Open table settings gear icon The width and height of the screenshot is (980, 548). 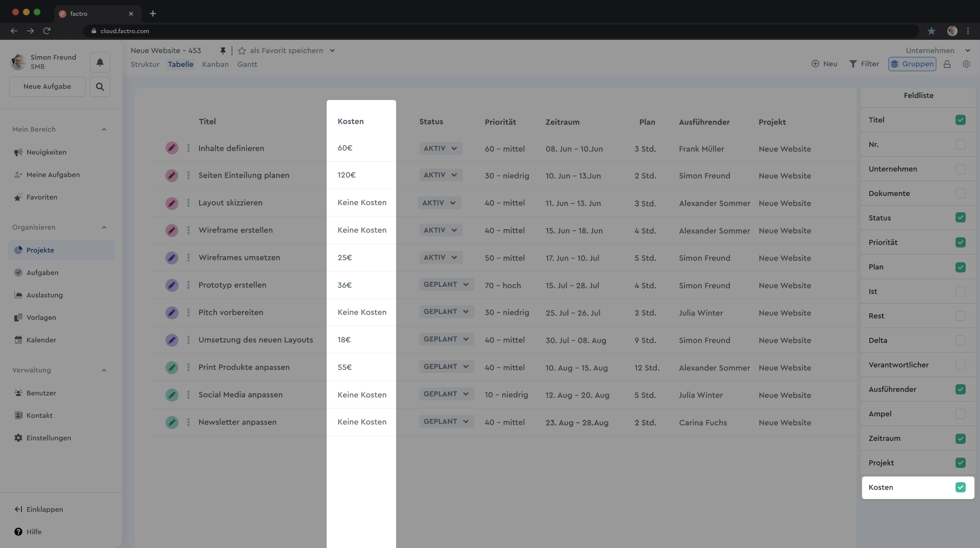[x=966, y=64]
